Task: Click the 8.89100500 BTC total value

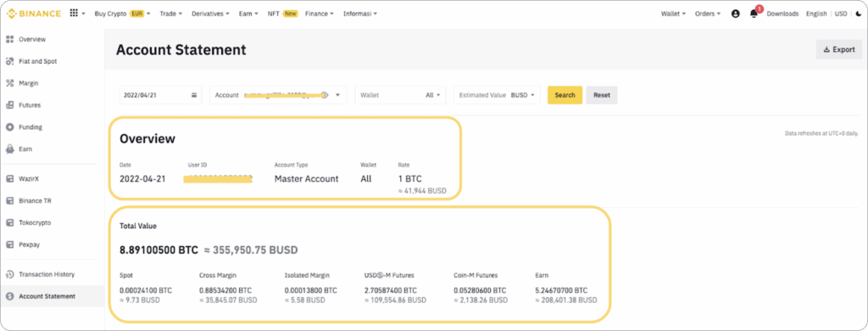Action: pos(159,250)
